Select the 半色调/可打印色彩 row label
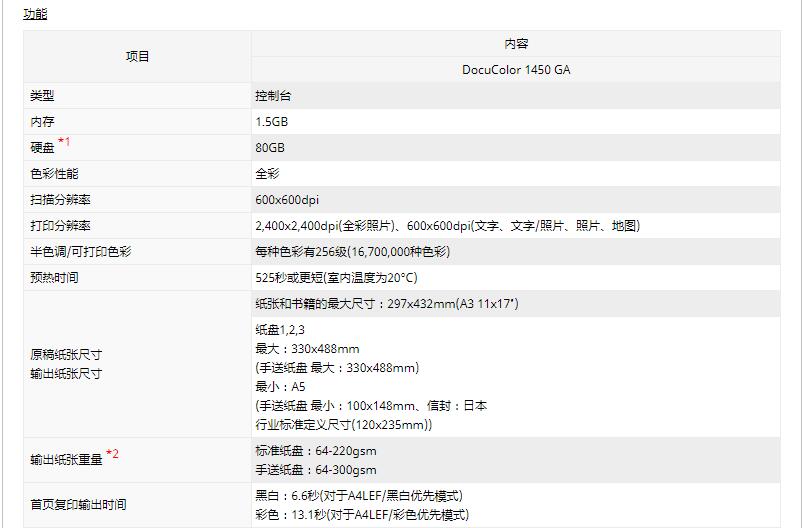The height and width of the screenshot is (528, 803). (81, 252)
